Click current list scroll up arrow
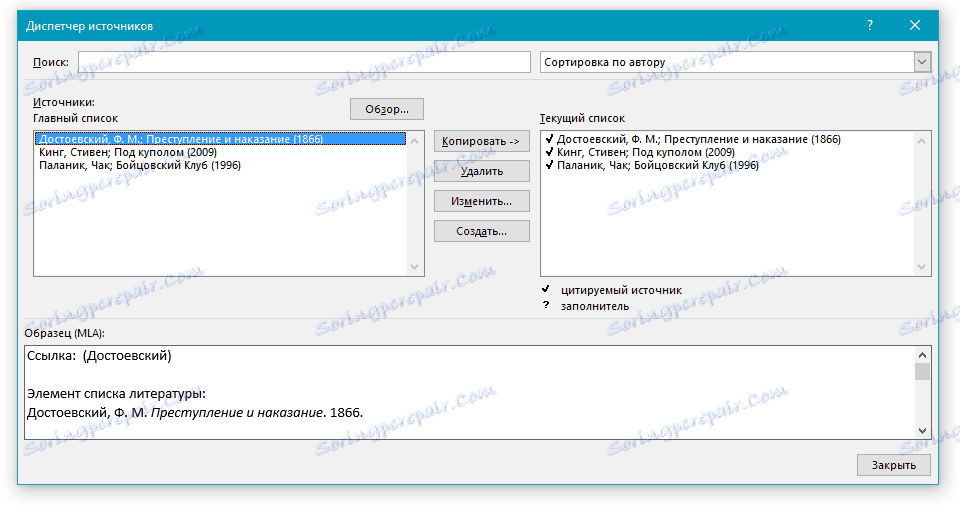 (921, 140)
